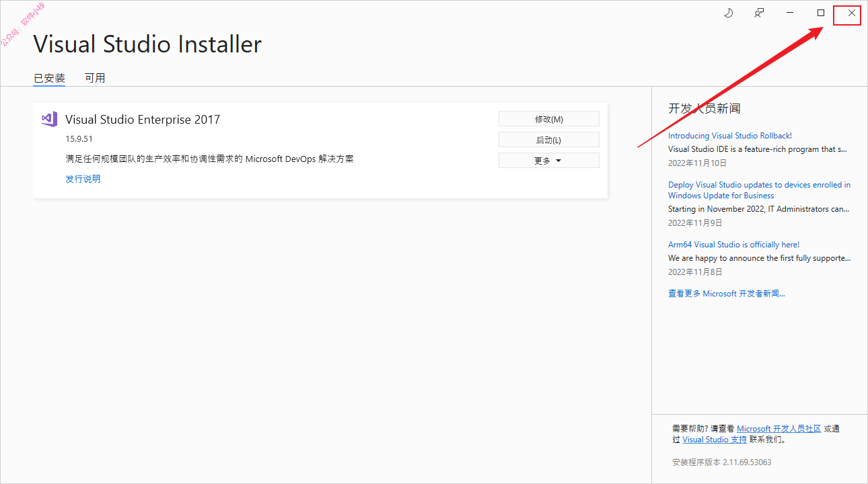Click the "We are happy to announce" summary
Screen dimensions: 868x484
click(760, 258)
